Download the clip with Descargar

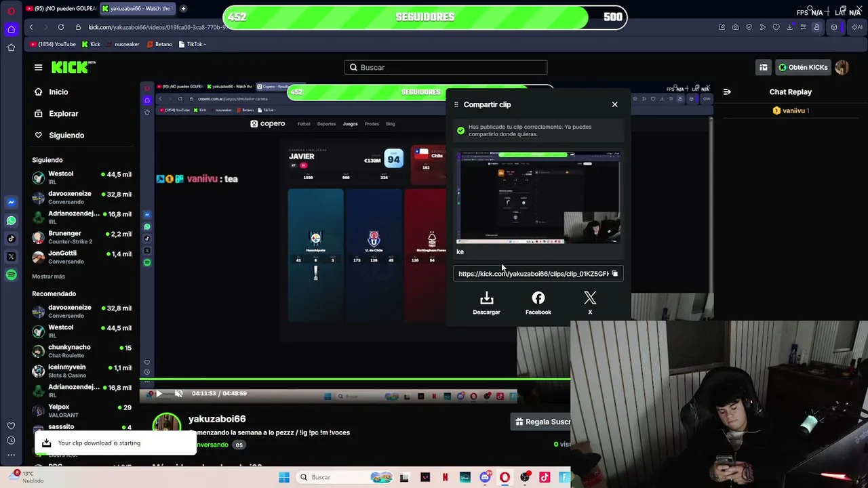(x=486, y=304)
